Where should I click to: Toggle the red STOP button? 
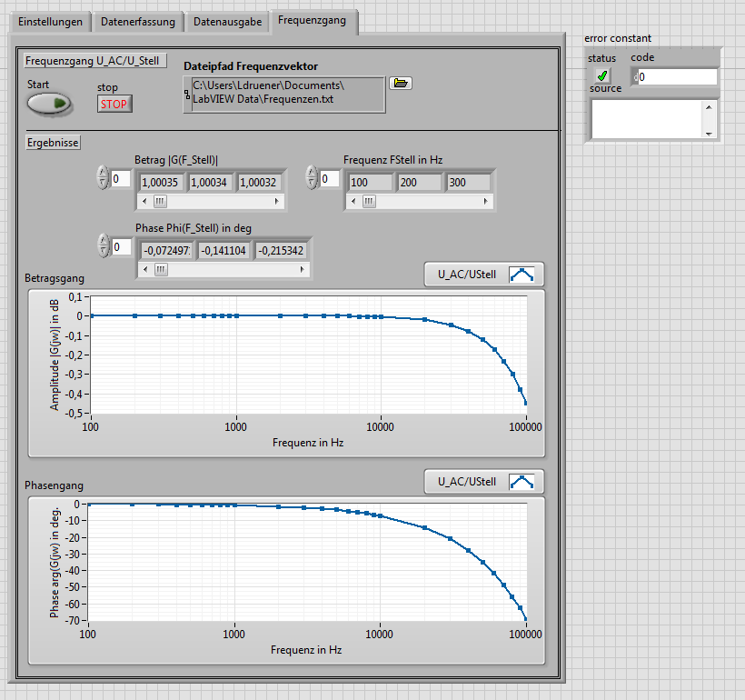[114, 105]
